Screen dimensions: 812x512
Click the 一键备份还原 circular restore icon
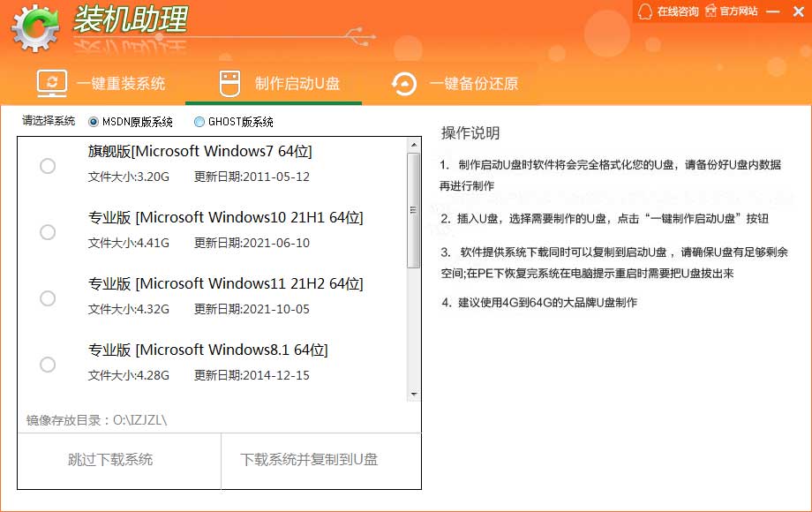click(x=404, y=84)
